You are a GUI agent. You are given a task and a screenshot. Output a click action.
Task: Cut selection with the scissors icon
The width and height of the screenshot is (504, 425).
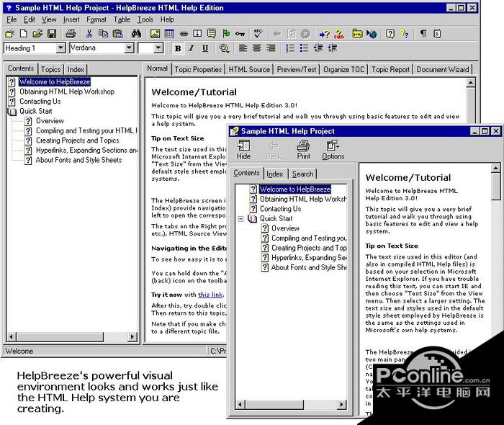click(89, 33)
